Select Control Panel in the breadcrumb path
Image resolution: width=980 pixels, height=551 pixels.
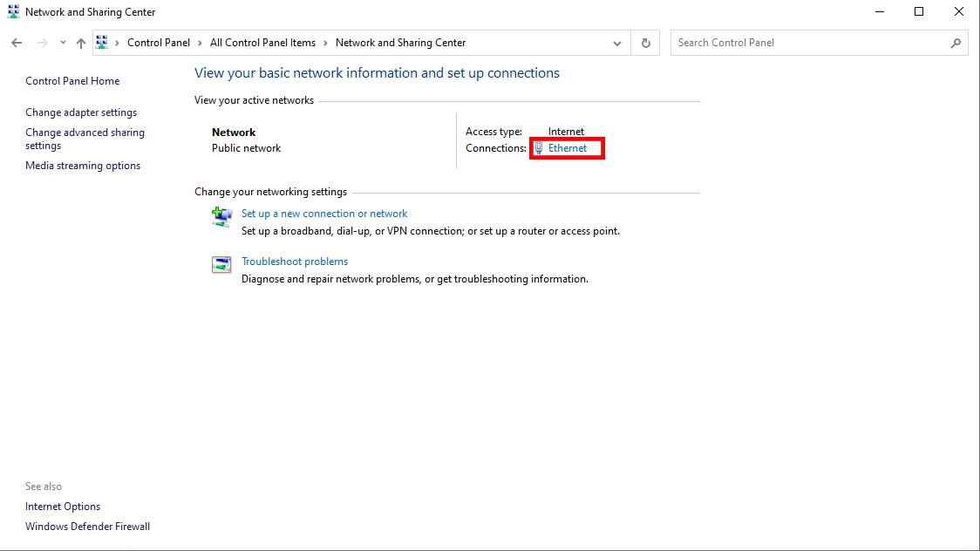pyautogui.click(x=158, y=43)
